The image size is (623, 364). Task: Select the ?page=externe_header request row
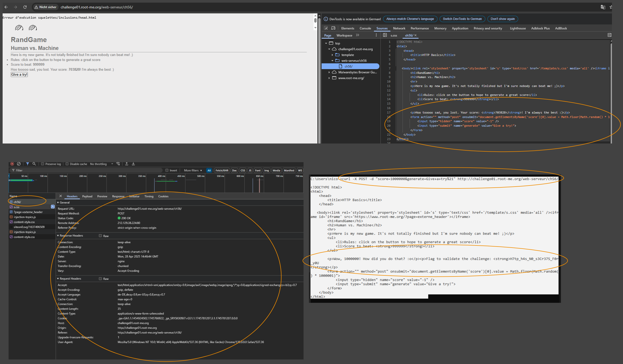point(32,212)
